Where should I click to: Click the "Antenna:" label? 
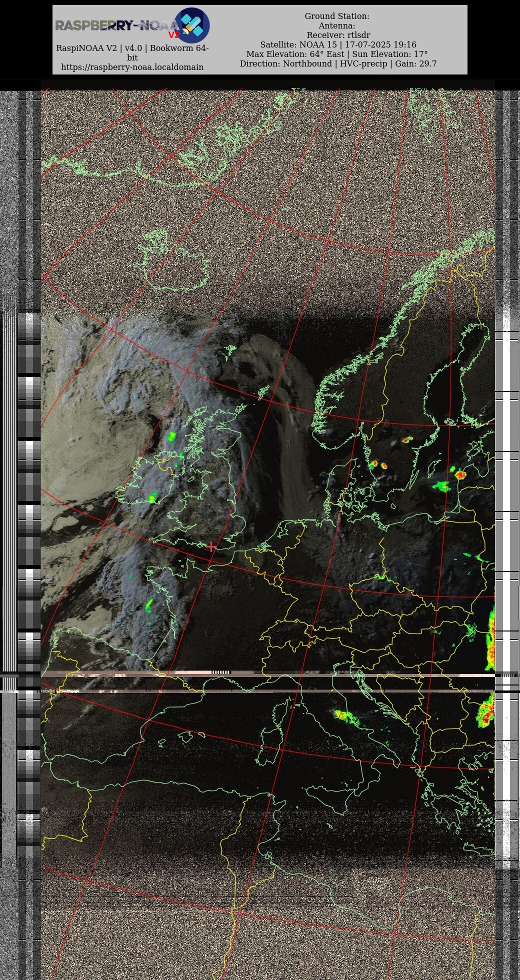(337, 26)
